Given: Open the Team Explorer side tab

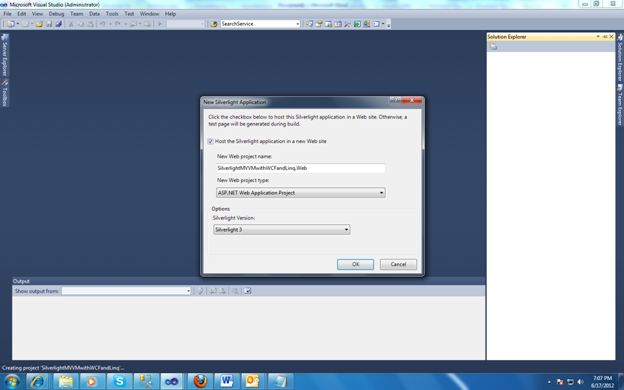Looking at the screenshot, I should [620, 105].
